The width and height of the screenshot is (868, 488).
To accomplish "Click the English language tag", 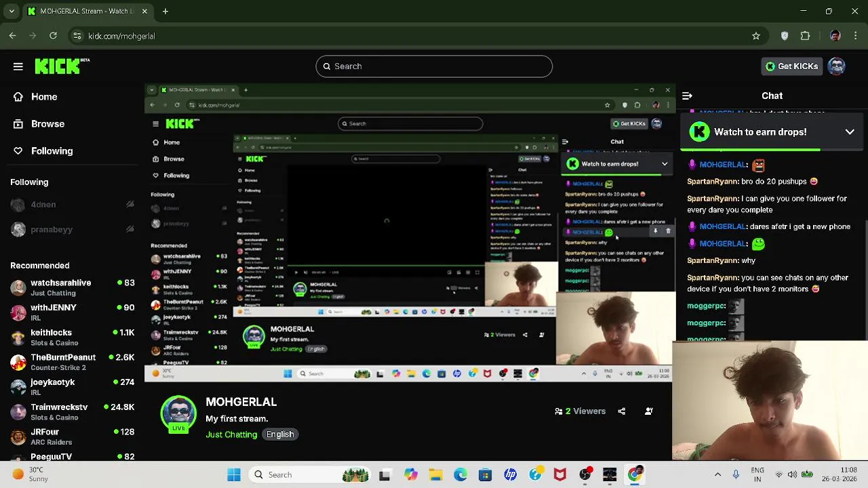I will coord(280,434).
